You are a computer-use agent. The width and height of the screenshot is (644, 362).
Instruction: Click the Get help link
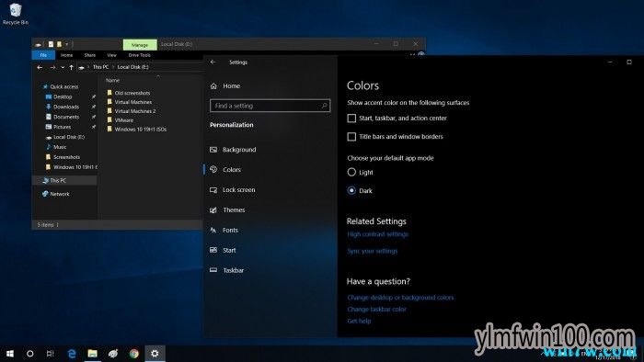coord(359,321)
